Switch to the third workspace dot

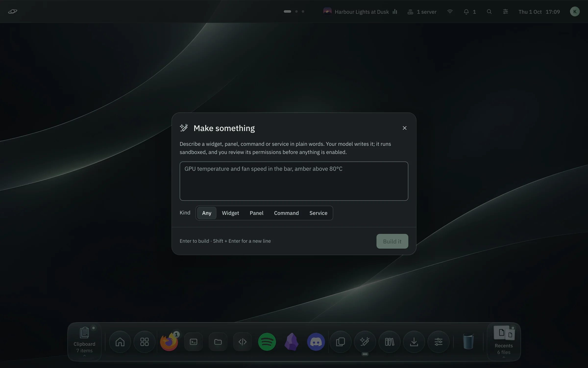click(x=303, y=11)
